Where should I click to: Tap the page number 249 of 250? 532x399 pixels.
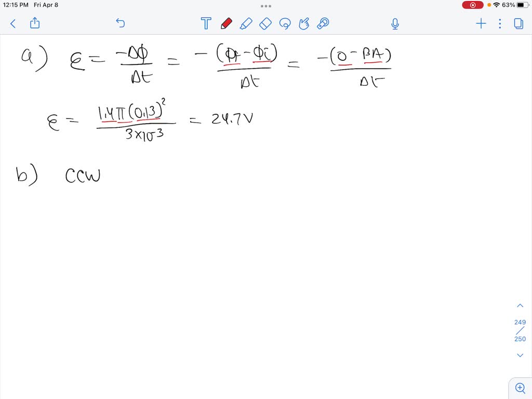[x=520, y=330]
